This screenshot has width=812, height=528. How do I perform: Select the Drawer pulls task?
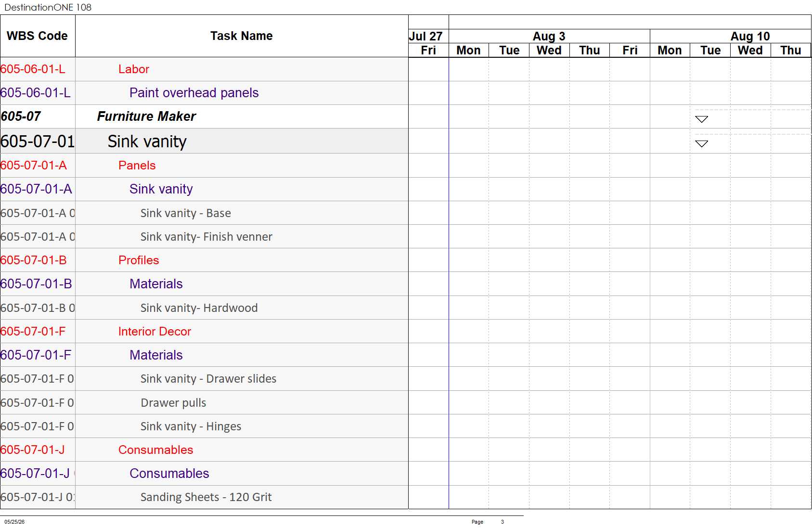point(173,403)
